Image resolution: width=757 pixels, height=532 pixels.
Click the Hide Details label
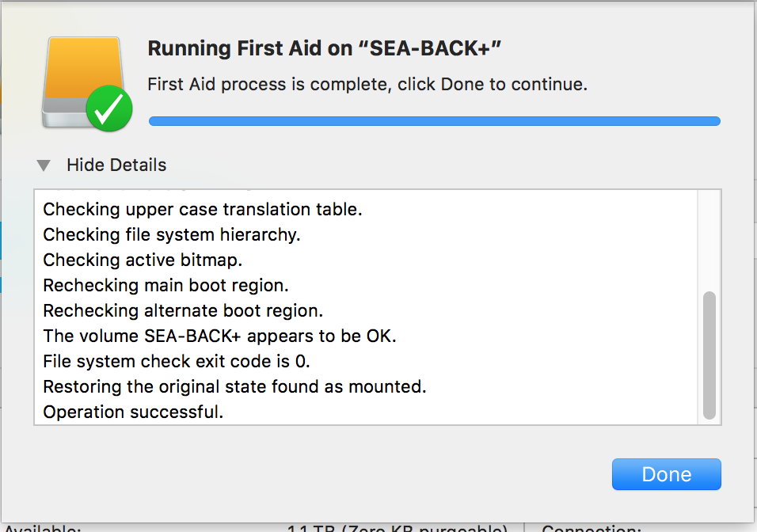(116, 165)
